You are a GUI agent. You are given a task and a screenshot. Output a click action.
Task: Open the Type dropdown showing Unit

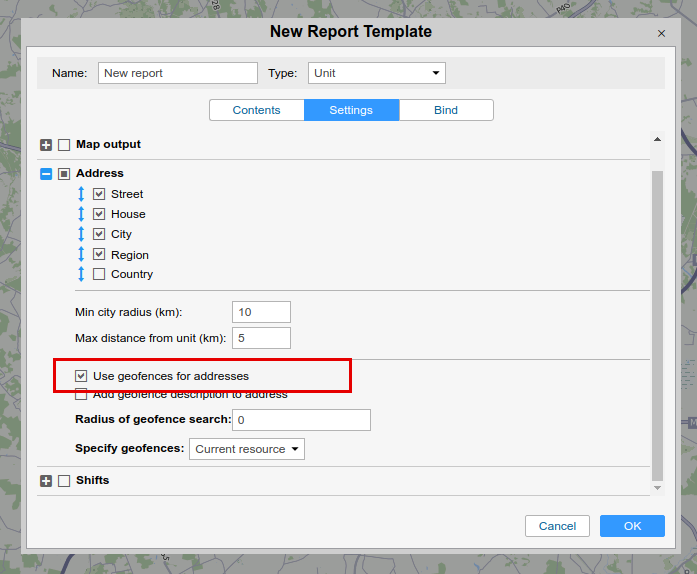point(376,73)
